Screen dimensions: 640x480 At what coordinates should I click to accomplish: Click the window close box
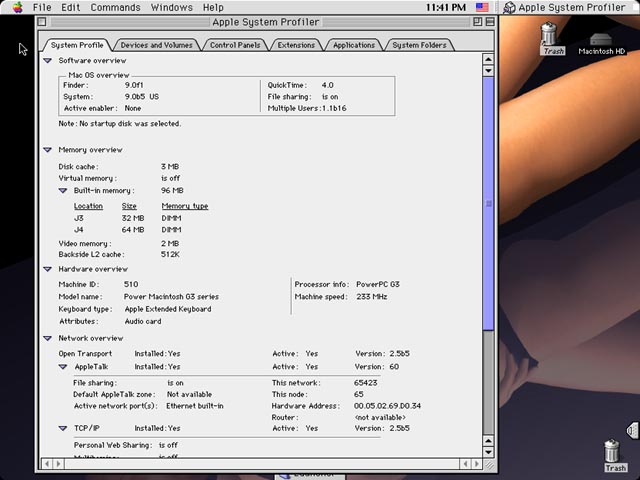pos(42,22)
